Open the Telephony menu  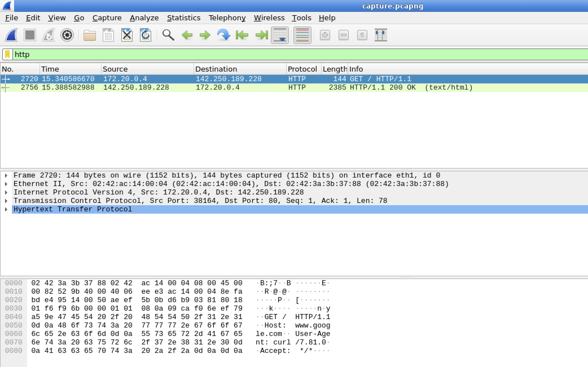click(x=227, y=17)
